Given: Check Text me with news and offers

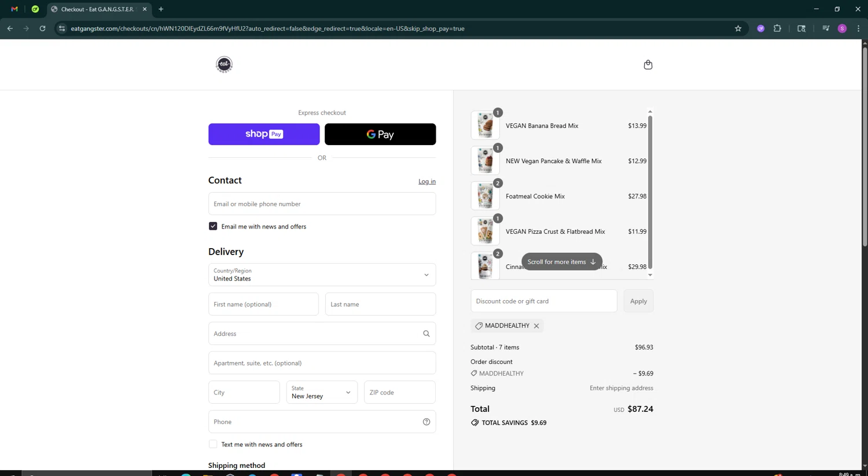Looking at the screenshot, I should click(x=213, y=444).
